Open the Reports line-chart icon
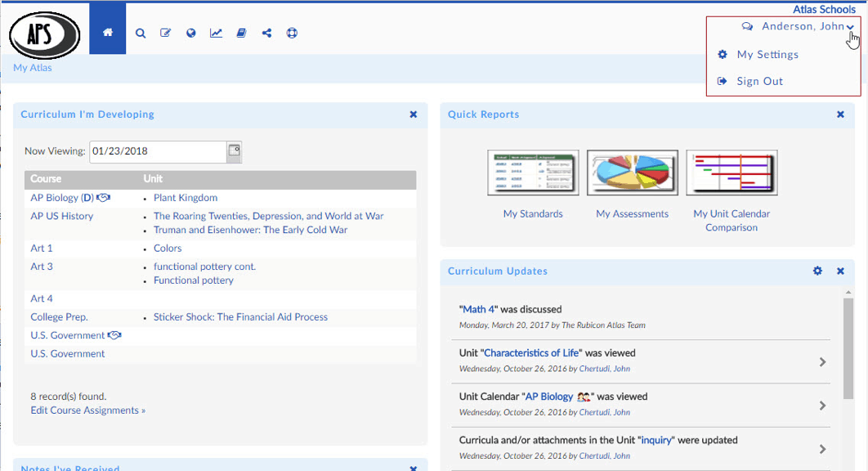Image resolution: width=868 pixels, height=471 pixels. [216, 34]
